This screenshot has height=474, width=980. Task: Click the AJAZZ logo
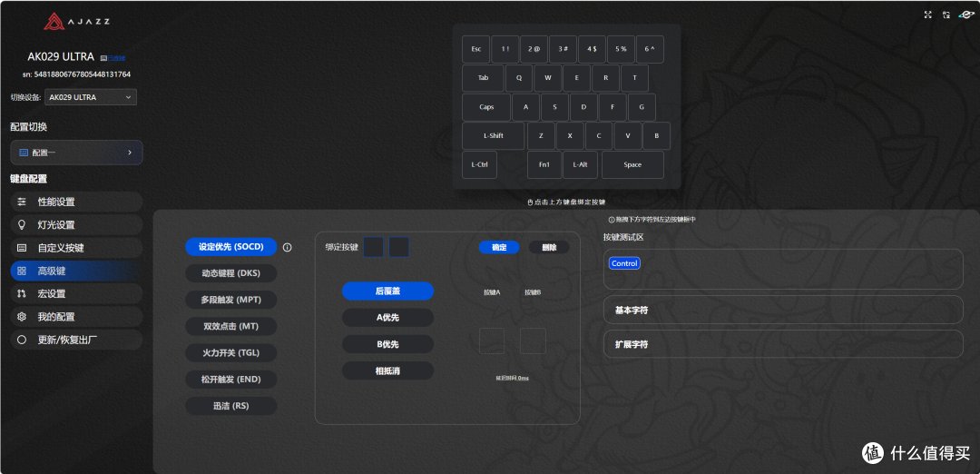[76, 21]
